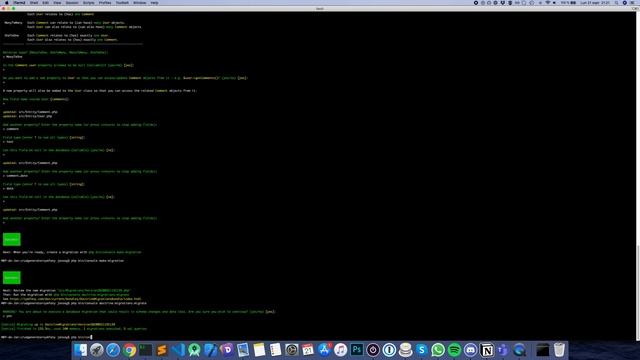This screenshot has height=360, width=640.
Task: Launch Photoshop from the Dock
Action: (357, 350)
